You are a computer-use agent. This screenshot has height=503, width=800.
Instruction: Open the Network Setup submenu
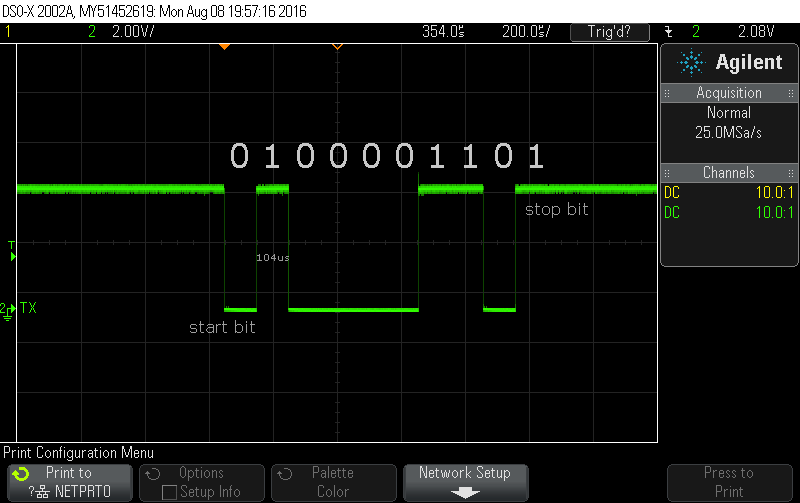click(x=465, y=482)
